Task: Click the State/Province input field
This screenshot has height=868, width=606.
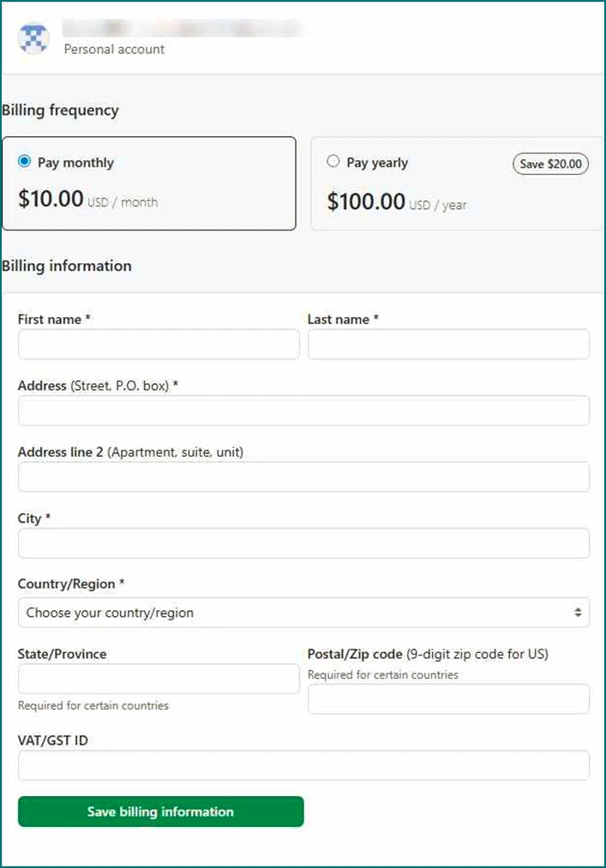Action: (x=159, y=679)
